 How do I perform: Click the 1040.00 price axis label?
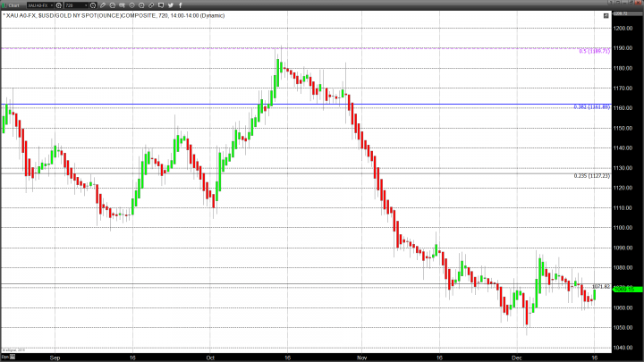tap(623, 348)
